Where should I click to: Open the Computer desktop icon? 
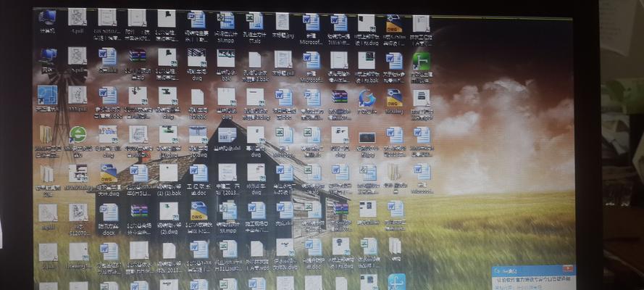click(x=47, y=18)
